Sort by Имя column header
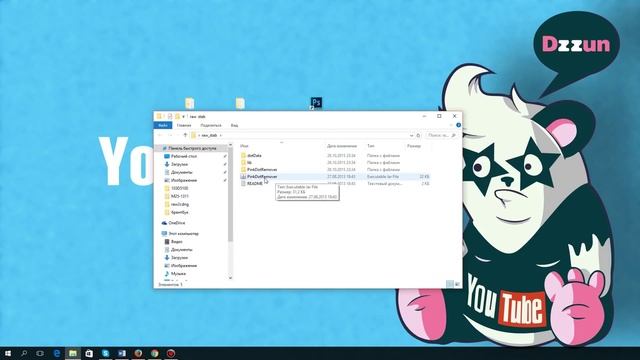Screen dimensions: 640x360 244,146
